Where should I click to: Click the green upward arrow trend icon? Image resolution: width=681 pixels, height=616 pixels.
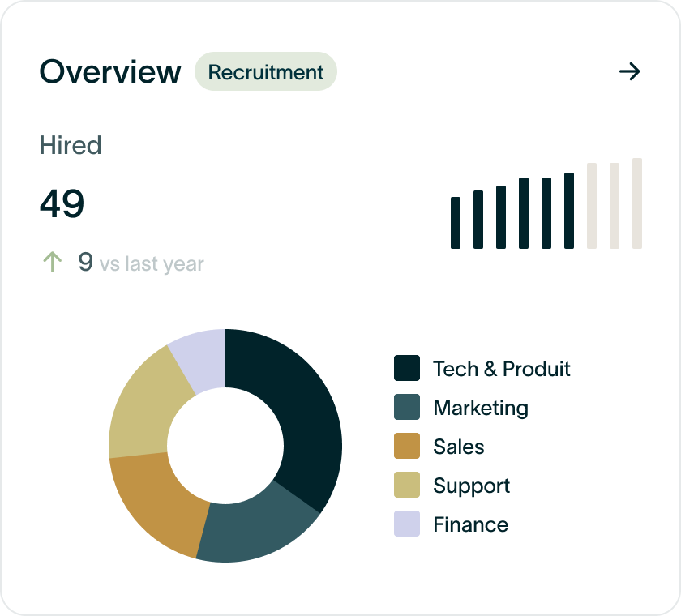tap(52, 262)
